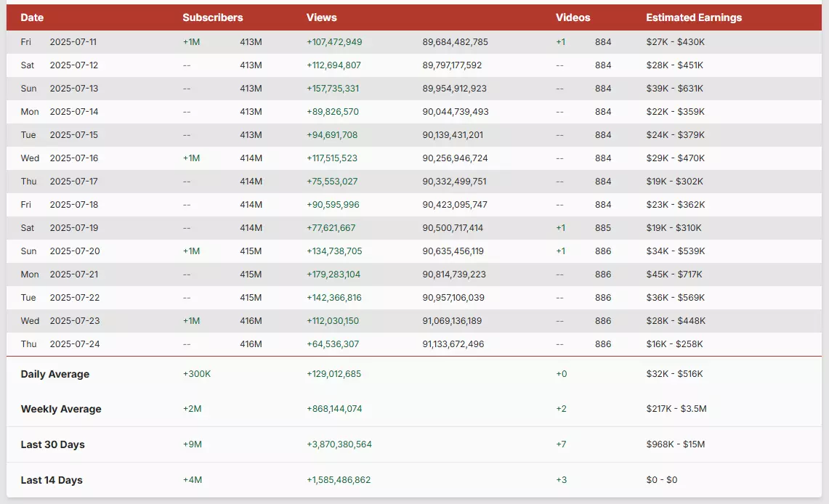Click views gain +89,826,570
Screen dimensions: 829x504
(x=333, y=111)
